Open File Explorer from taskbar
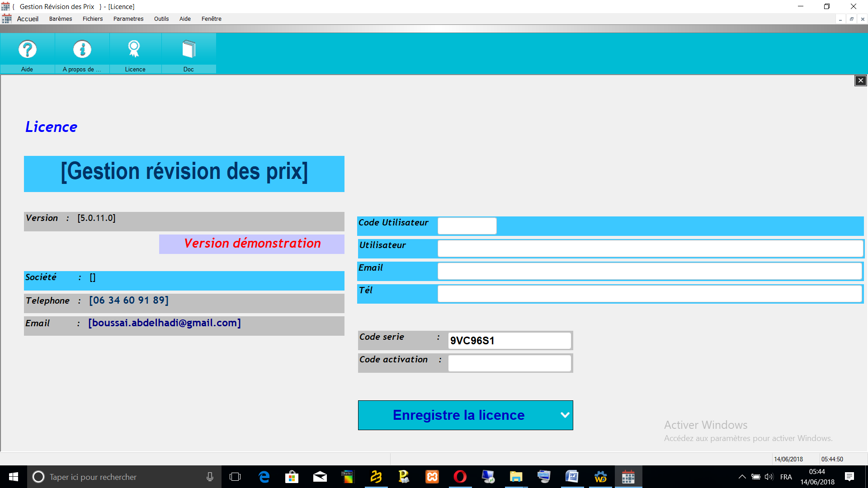This screenshot has width=868, height=488. tap(516, 477)
